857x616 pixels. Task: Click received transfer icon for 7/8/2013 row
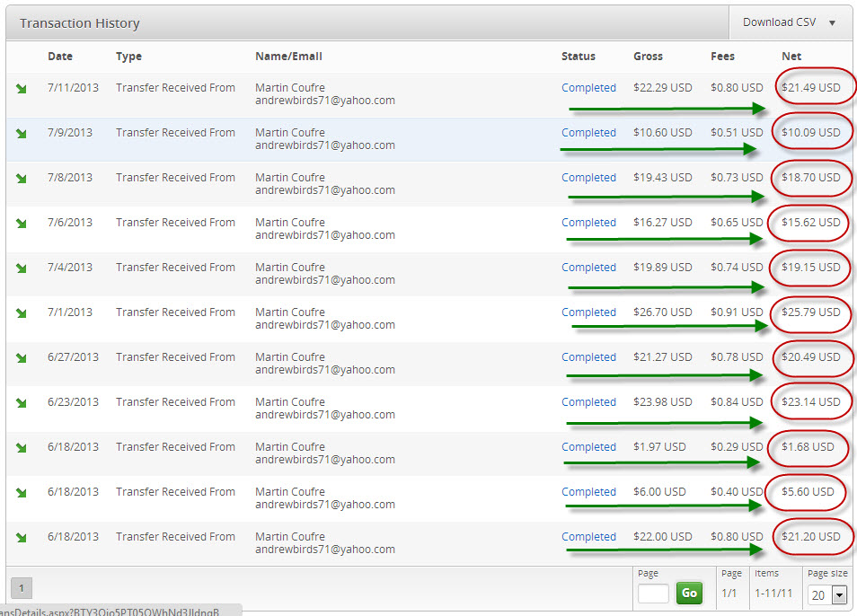(22, 178)
